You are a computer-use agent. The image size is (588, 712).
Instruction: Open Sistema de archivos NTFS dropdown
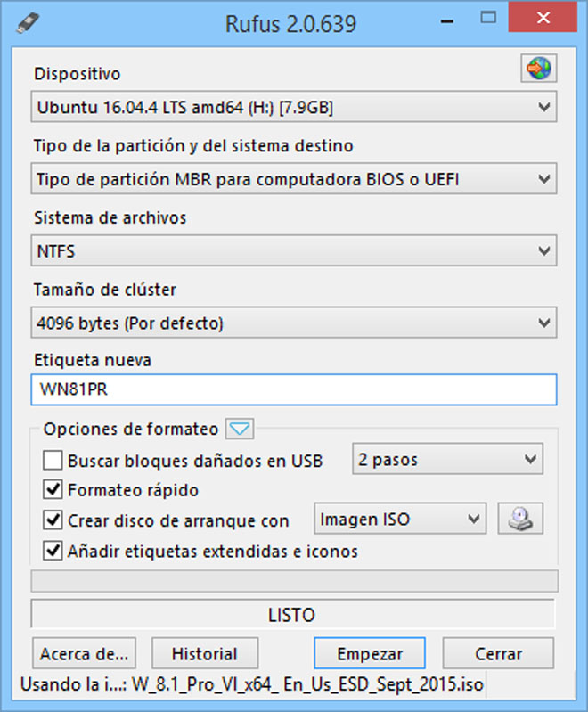[294, 250]
